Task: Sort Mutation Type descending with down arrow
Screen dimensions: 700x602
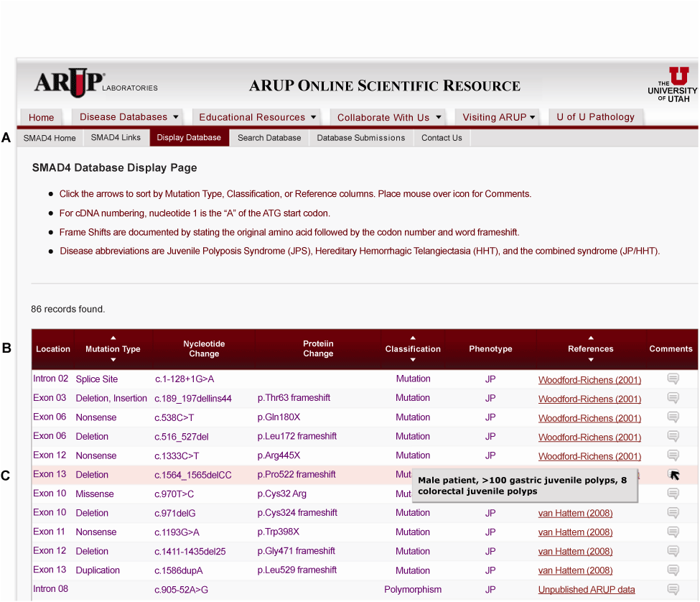Action: tap(113, 359)
